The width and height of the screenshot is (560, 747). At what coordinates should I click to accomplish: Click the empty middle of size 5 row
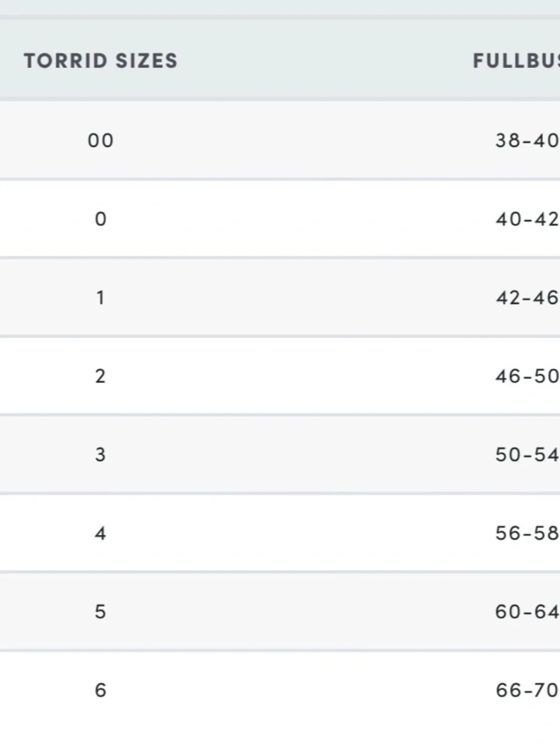click(x=297, y=611)
